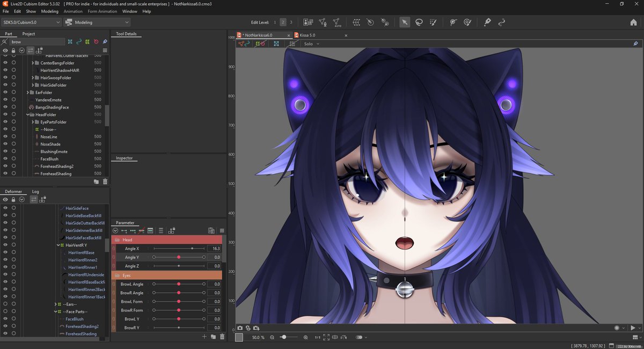Click the Angle X value field 16.3
The width and height of the screenshot is (644, 349).
coord(214,249)
